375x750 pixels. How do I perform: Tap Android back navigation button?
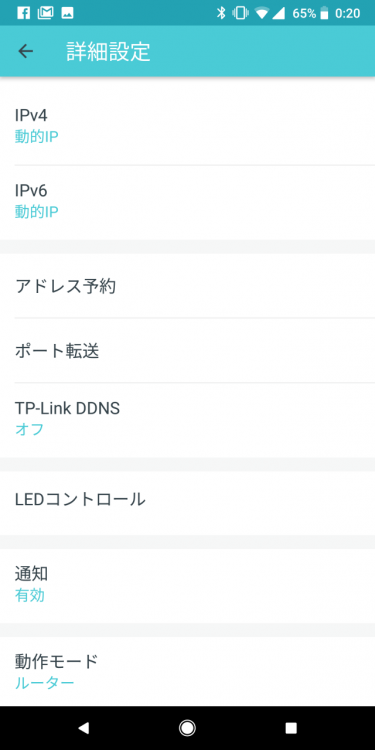84,728
